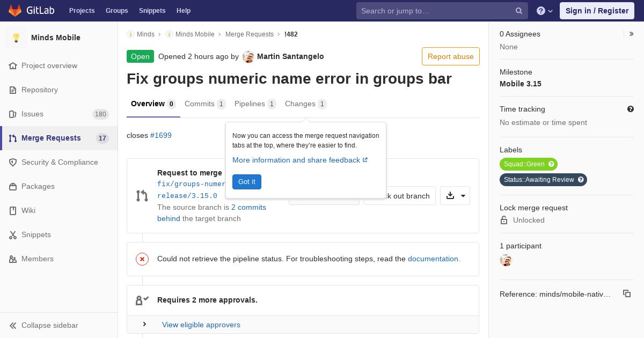Go to the Wiki page
The image size is (644, 338).
[x=28, y=210]
